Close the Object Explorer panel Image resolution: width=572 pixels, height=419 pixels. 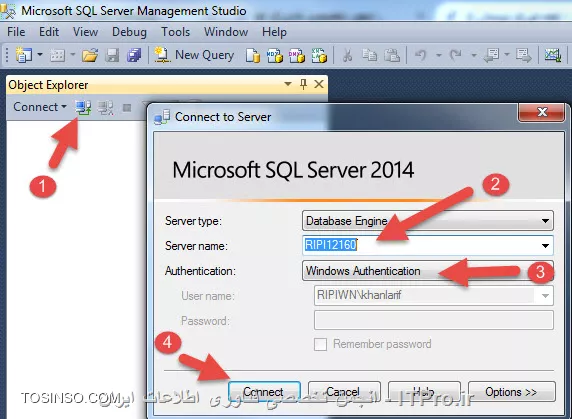[319, 84]
